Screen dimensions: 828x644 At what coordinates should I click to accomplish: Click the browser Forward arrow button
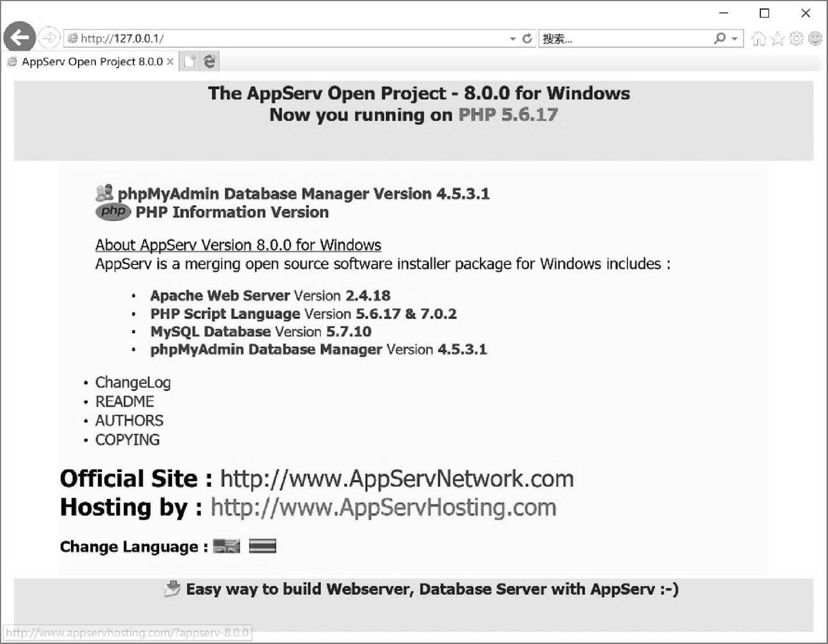(x=49, y=38)
